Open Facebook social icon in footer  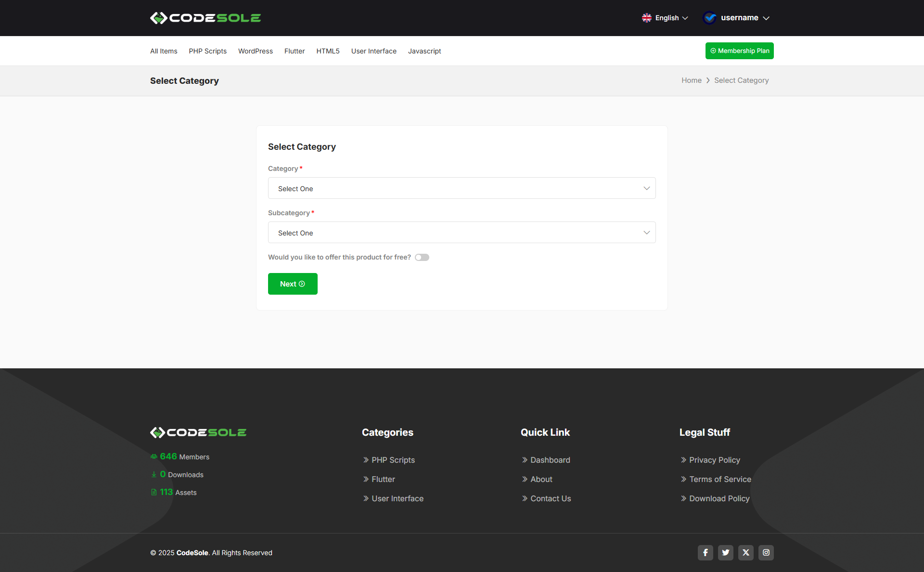coord(705,552)
